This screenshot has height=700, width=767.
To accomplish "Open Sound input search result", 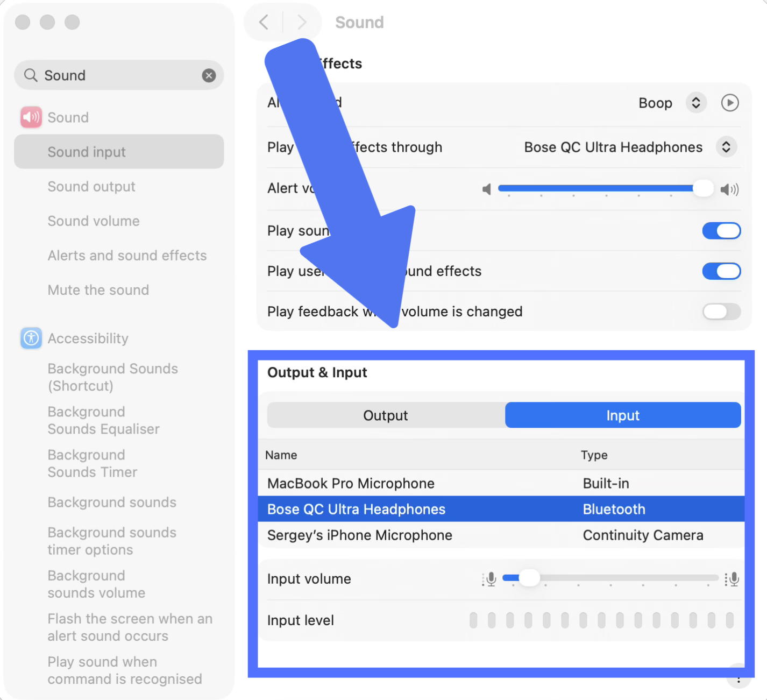I will tap(119, 152).
